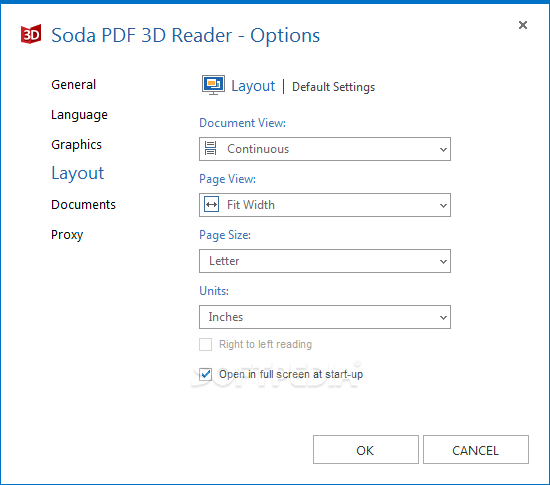Open the Document View dropdown
Image resolution: width=550 pixels, height=485 pixels.
(325, 149)
